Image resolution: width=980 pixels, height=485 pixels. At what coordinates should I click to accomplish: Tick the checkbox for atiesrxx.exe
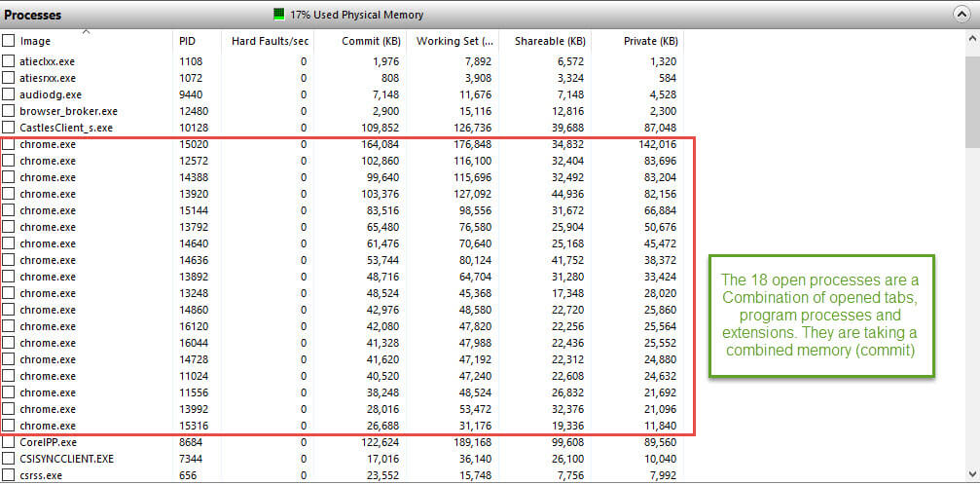(x=8, y=78)
